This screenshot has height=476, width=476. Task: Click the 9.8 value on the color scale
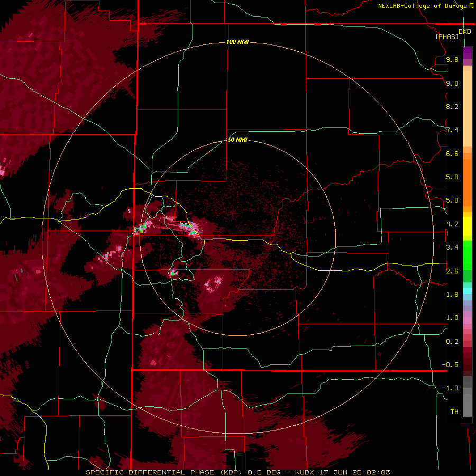[x=452, y=59]
